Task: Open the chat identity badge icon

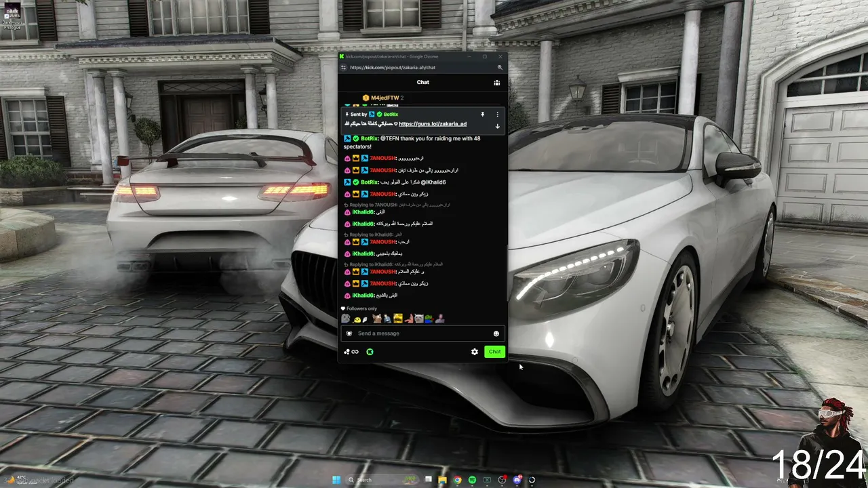Action: 349,333
